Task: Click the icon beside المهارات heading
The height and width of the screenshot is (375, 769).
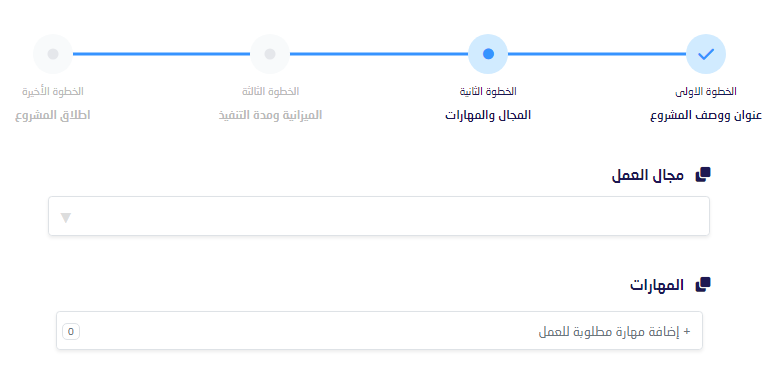Action: point(703,285)
